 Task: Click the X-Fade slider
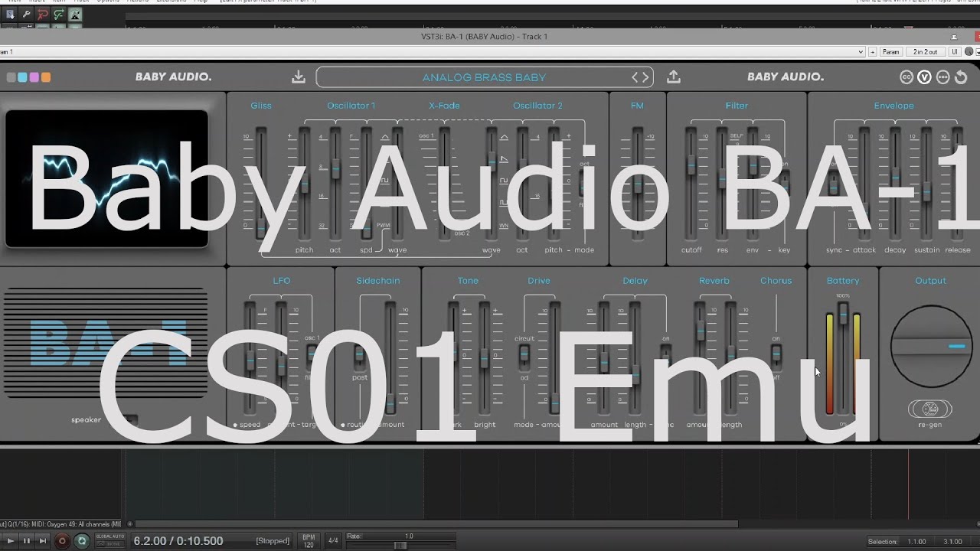(444, 184)
